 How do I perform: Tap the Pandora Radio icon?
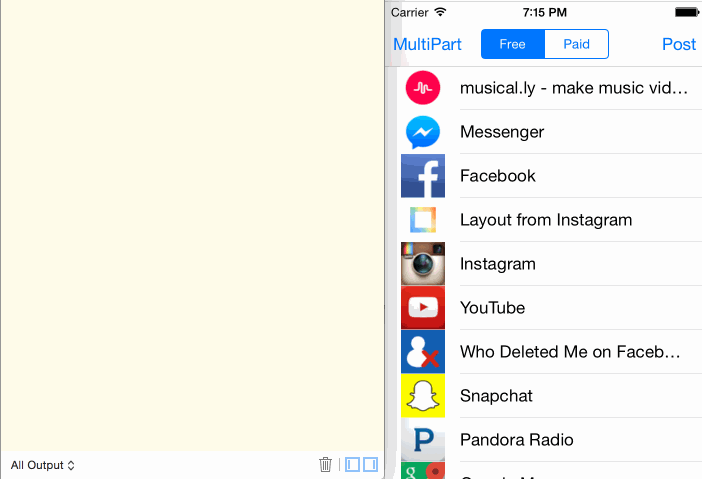click(x=423, y=440)
